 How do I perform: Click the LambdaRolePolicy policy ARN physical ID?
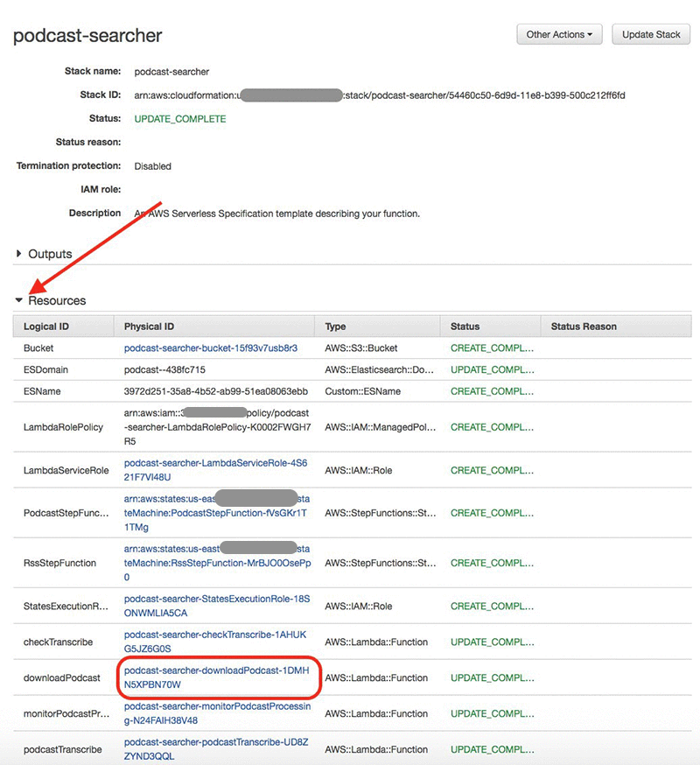click(x=217, y=427)
